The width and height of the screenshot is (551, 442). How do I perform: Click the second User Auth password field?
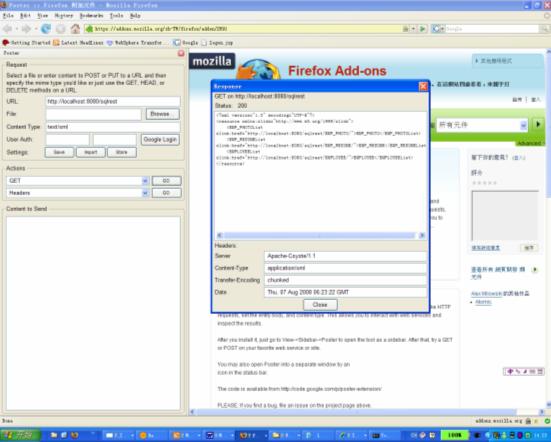click(115, 139)
